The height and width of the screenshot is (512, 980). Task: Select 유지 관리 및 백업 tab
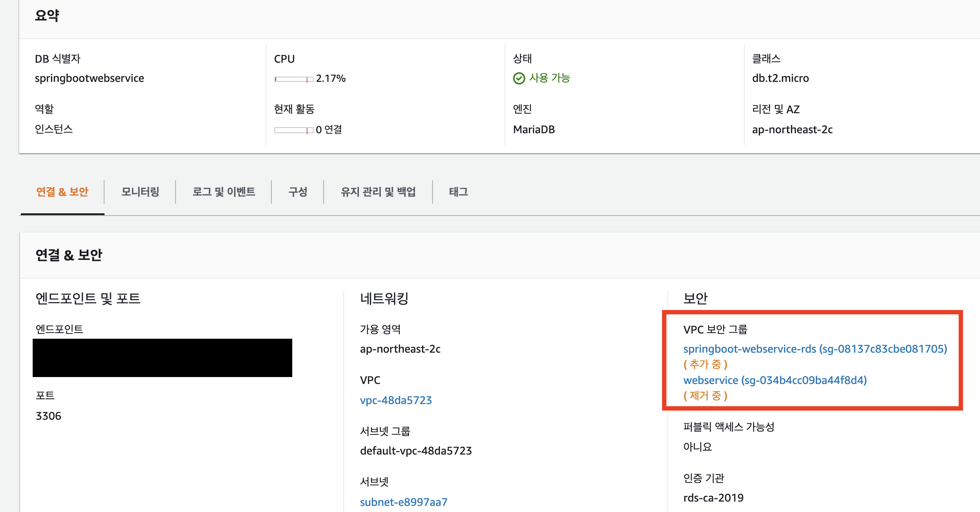pyautogui.click(x=378, y=192)
